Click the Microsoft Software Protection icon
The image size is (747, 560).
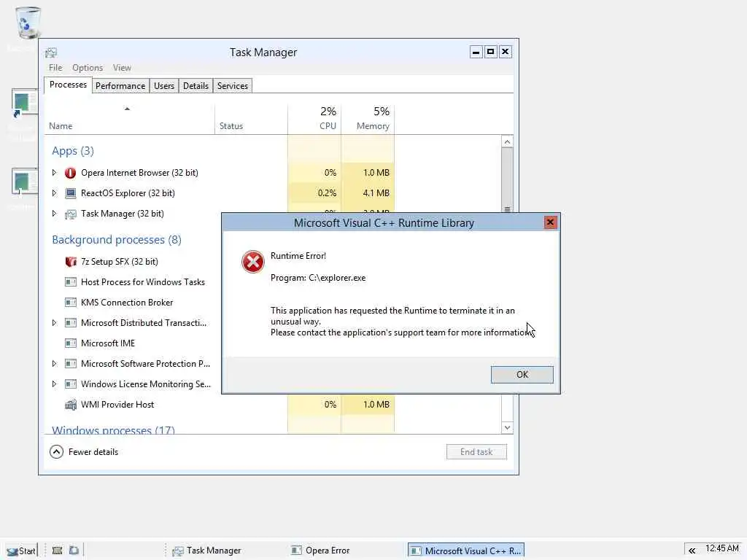(70, 364)
